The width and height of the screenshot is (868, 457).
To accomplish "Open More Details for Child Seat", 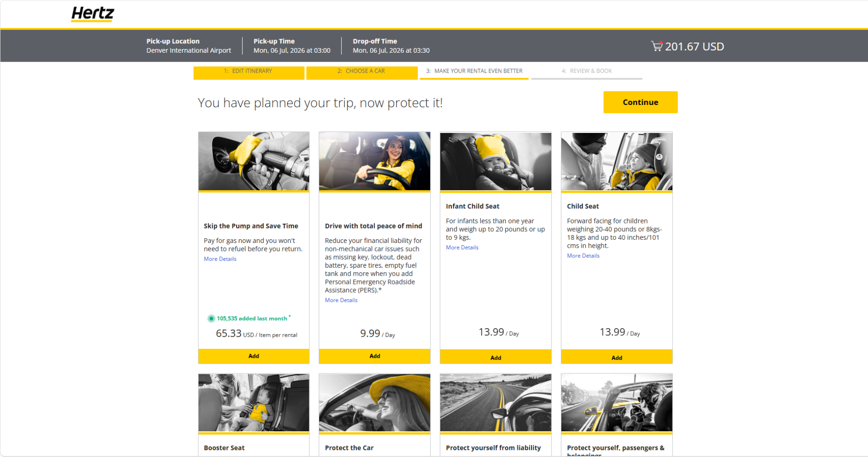I will click(583, 256).
